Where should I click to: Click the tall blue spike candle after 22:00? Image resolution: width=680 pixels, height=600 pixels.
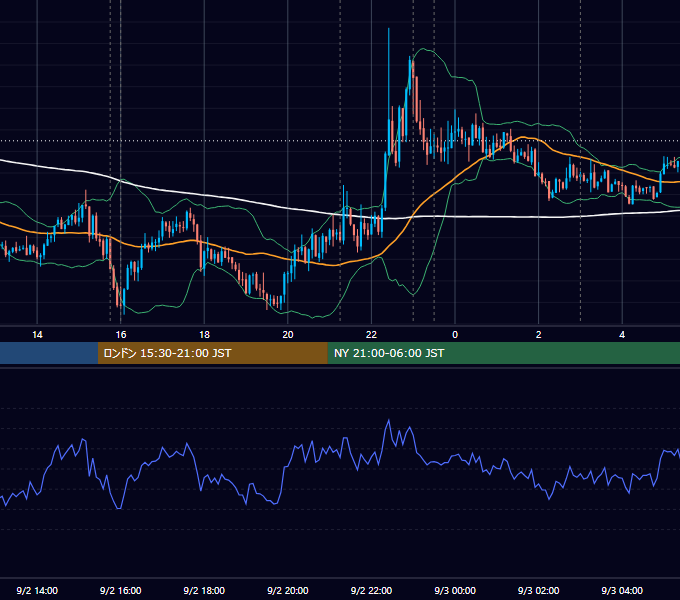tap(389, 91)
